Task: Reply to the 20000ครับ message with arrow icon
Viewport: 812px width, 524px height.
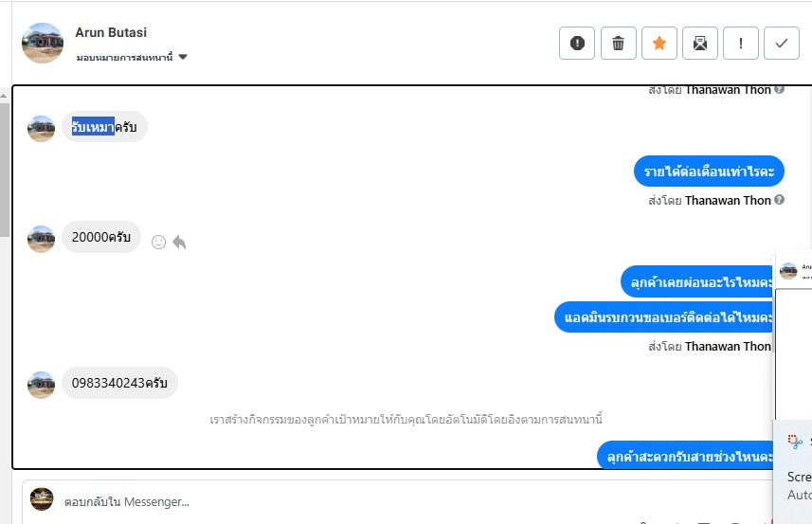Action: 179,242
